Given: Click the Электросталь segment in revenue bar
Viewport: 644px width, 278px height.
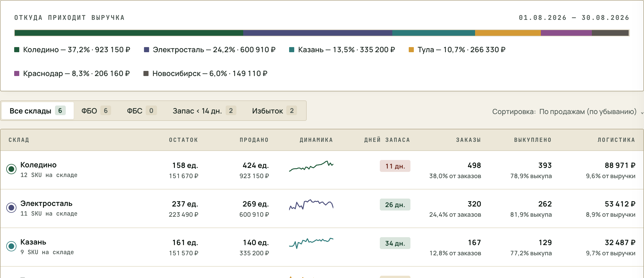Looking at the screenshot, I should [318, 33].
